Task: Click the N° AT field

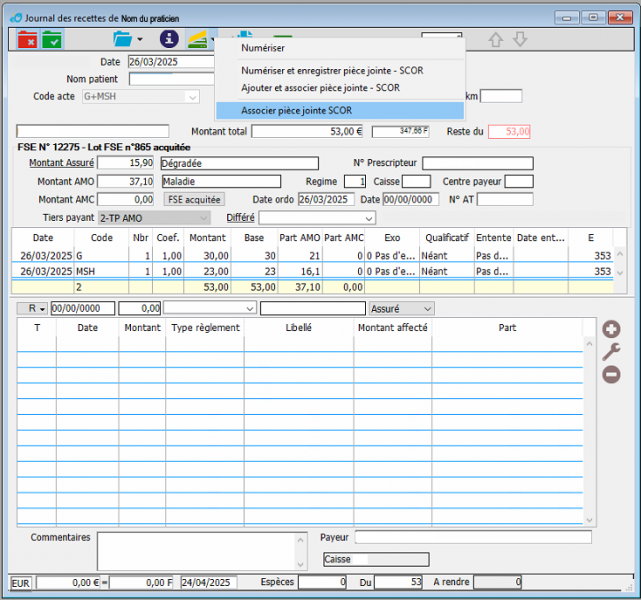Action: (x=505, y=199)
